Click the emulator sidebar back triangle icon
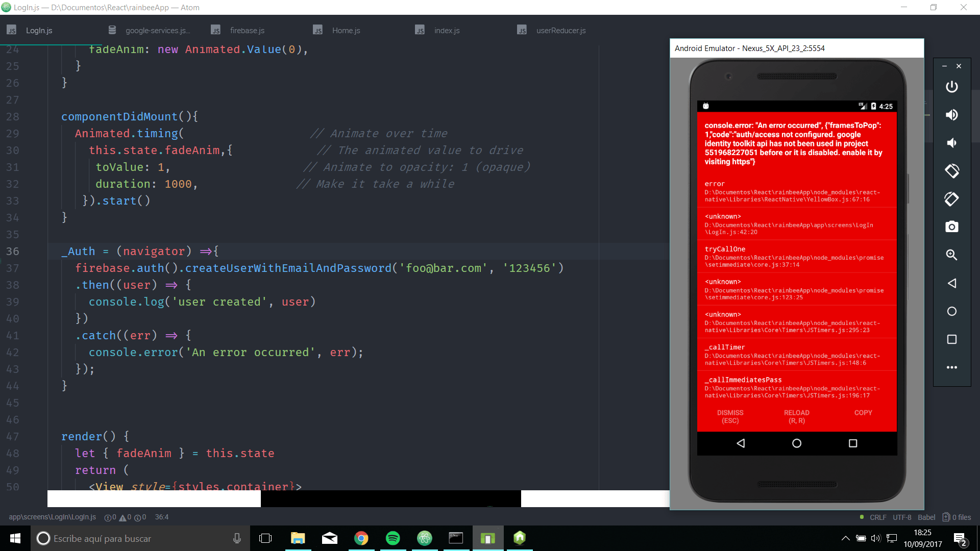The width and height of the screenshot is (980, 551). [951, 283]
